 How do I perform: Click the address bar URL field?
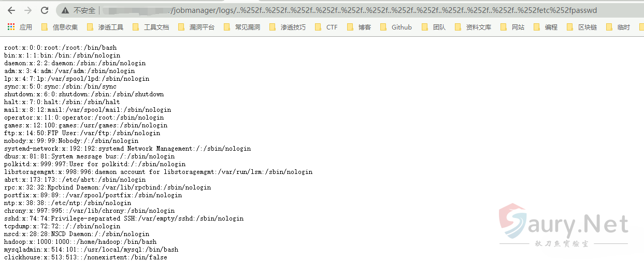tap(363, 10)
